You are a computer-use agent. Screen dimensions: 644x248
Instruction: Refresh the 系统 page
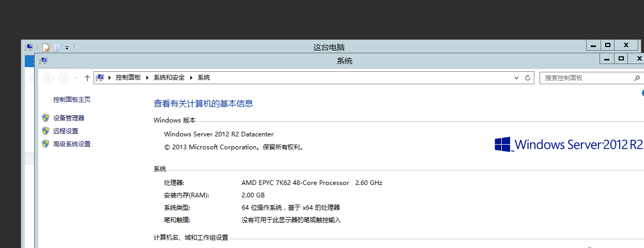(x=528, y=78)
